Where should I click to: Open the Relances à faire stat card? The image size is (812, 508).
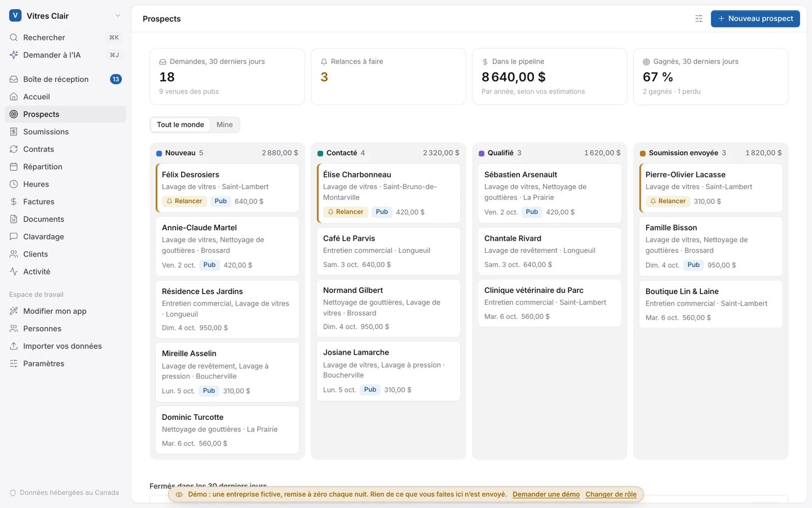click(389, 76)
